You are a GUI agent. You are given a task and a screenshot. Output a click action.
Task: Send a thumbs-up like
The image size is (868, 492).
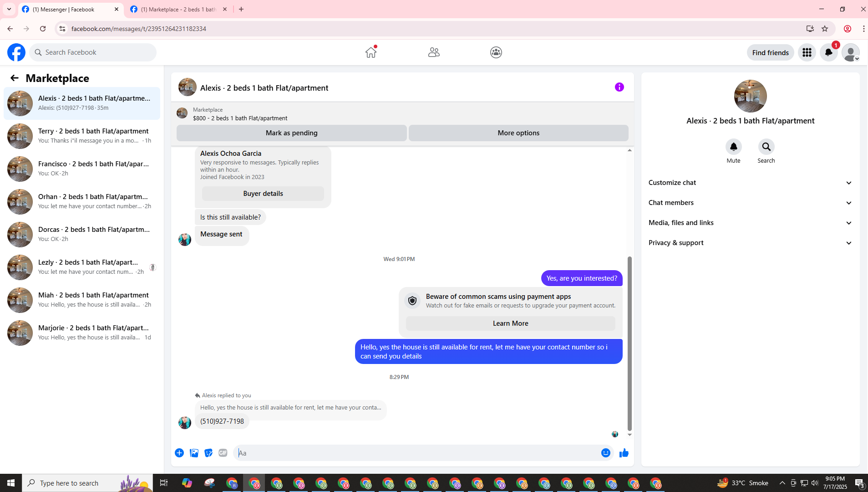(x=624, y=453)
